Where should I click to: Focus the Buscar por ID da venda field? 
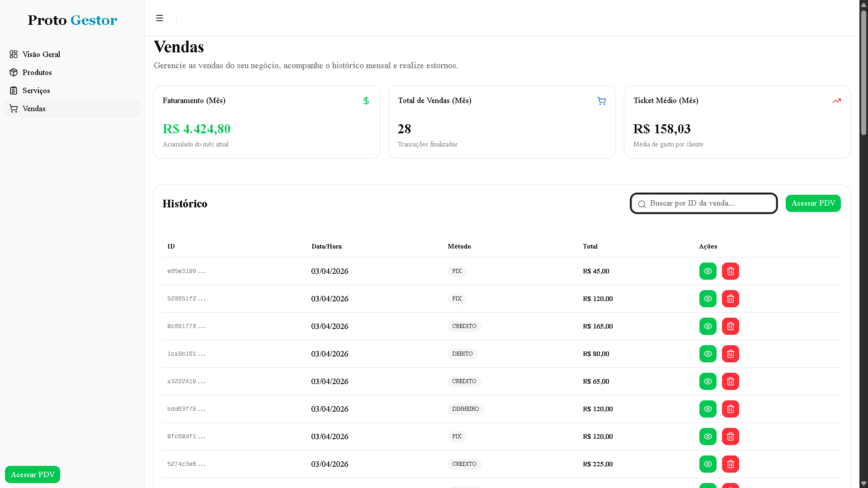(710, 203)
